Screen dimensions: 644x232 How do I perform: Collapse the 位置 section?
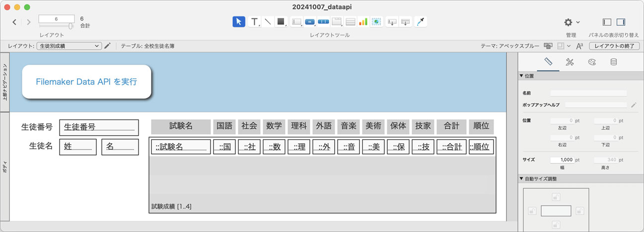point(521,76)
